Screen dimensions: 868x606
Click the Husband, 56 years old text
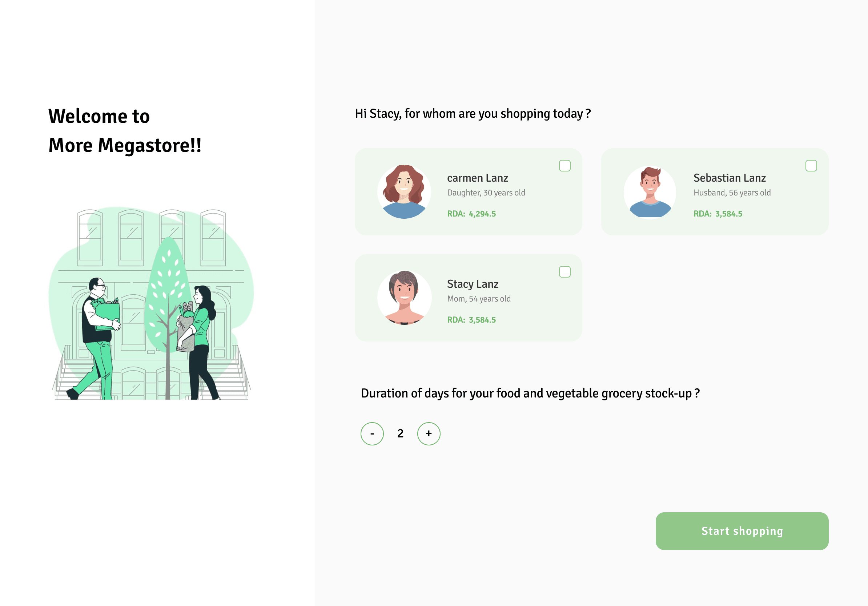(732, 192)
